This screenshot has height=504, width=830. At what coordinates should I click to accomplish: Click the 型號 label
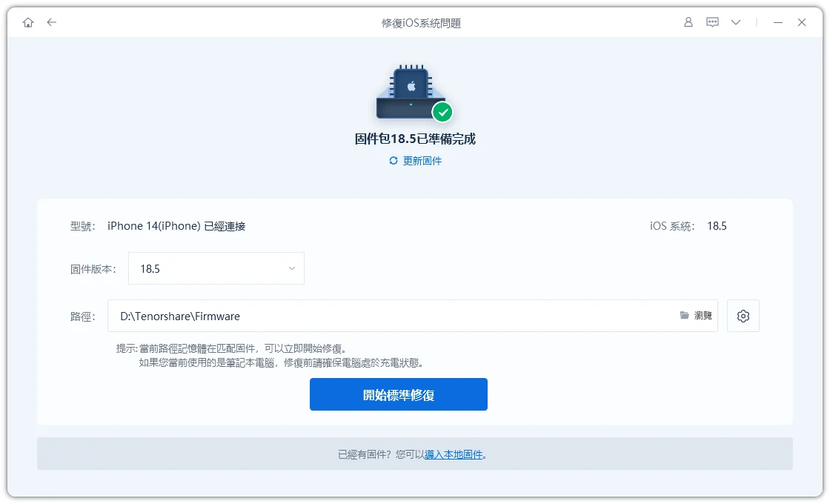click(x=82, y=227)
